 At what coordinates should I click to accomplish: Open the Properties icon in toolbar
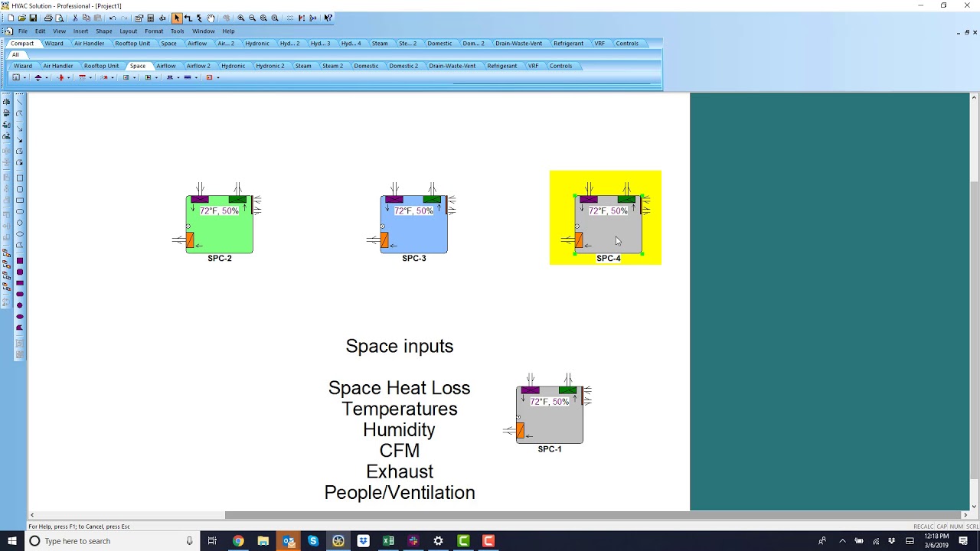(139, 18)
